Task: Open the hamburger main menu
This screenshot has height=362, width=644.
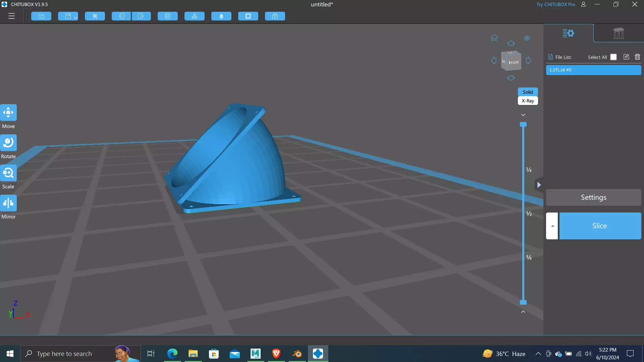Action: (x=11, y=16)
